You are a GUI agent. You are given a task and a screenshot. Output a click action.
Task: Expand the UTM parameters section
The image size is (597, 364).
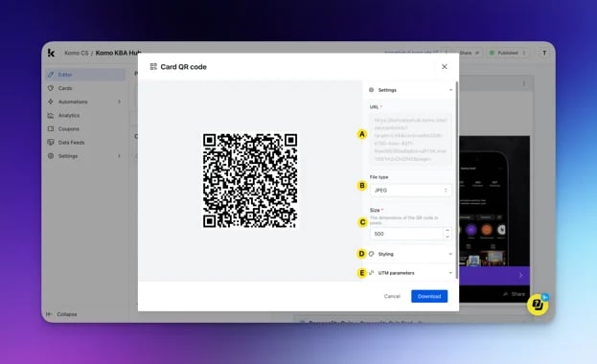(x=410, y=273)
